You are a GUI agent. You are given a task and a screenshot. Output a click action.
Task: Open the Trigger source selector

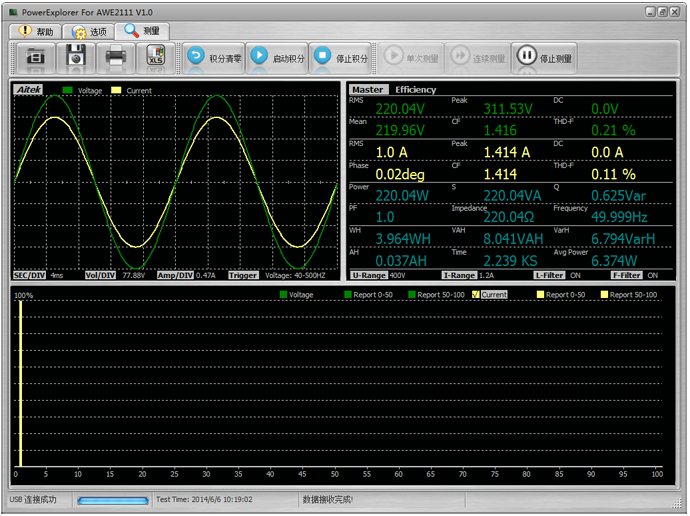(295, 275)
